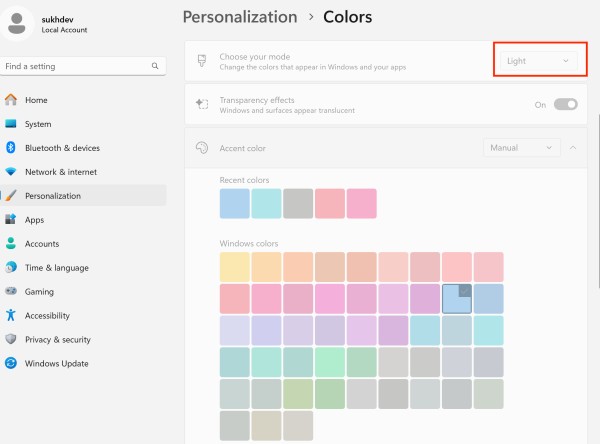Open the Accent color Manual dropdown
This screenshot has width=600, height=444.
521,148
